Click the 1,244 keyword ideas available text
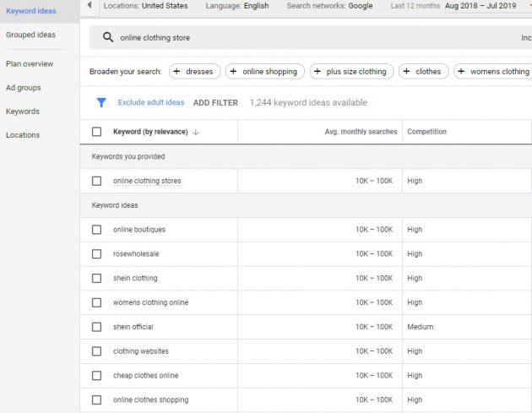Image resolution: width=532 pixels, height=413 pixels. point(308,102)
